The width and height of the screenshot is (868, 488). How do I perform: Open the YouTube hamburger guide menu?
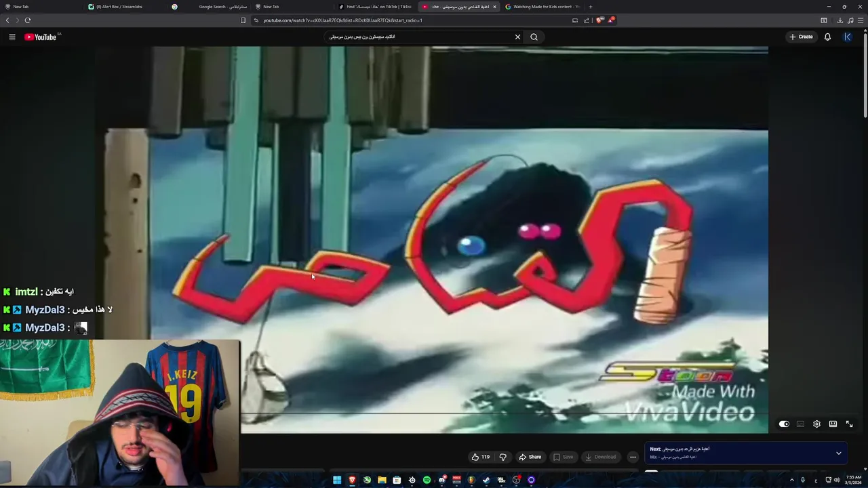coord(12,37)
